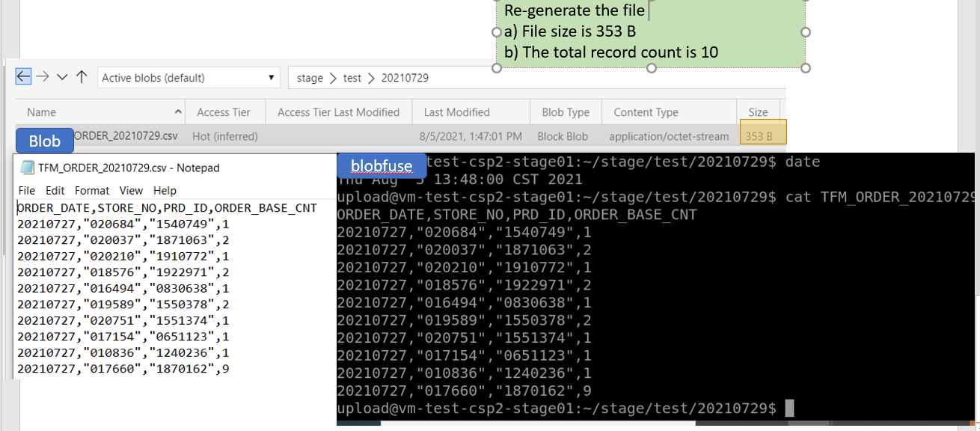Toggle sort on the Blob Type column
This screenshot has height=431, width=980.
click(566, 111)
